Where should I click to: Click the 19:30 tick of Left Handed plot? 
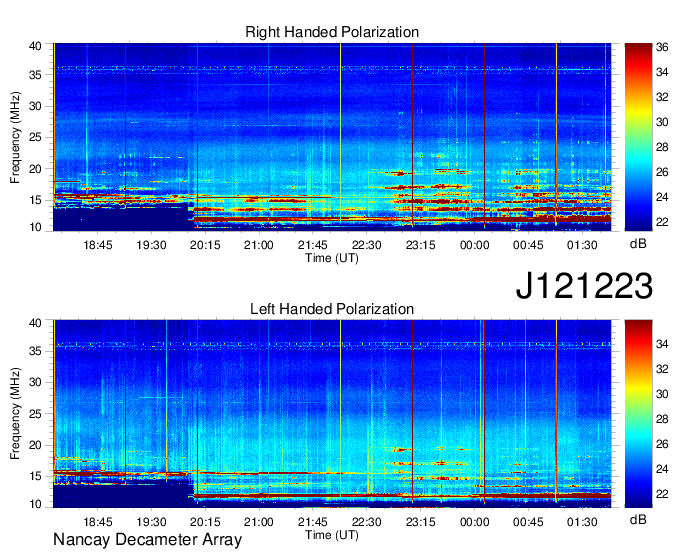151,522
